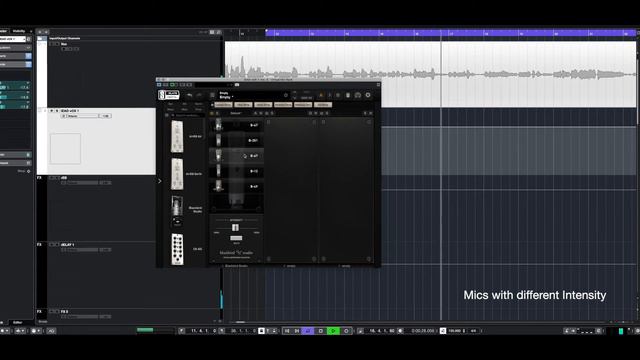Click the Intensity slider handle
The image size is (640, 360).
click(236, 227)
